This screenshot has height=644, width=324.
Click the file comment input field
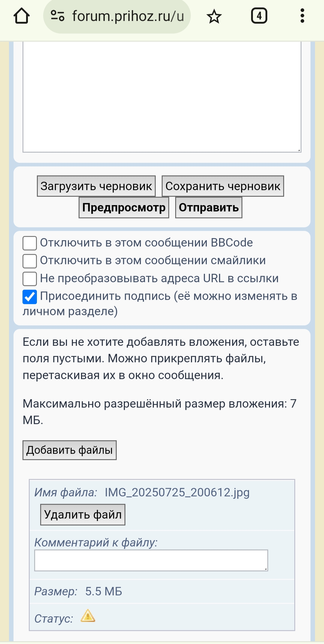(x=151, y=560)
